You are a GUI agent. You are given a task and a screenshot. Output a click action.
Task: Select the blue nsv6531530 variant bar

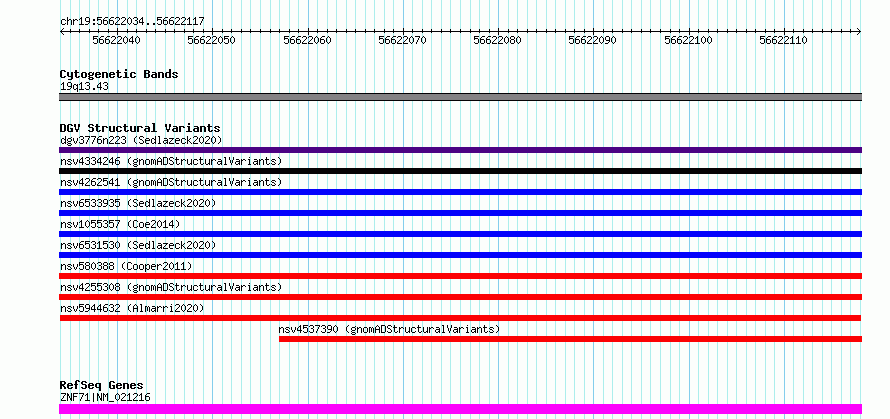(460, 255)
